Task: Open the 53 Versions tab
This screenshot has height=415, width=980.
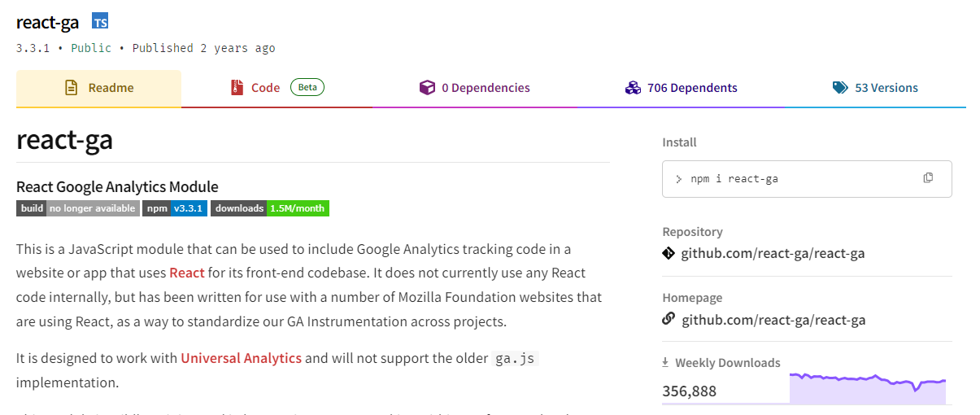Action: (875, 88)
